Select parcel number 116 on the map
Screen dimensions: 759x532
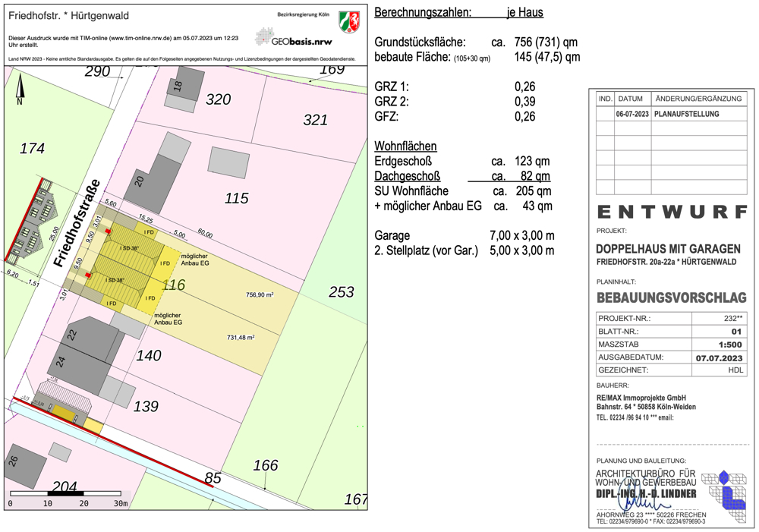tap(174, 285)
